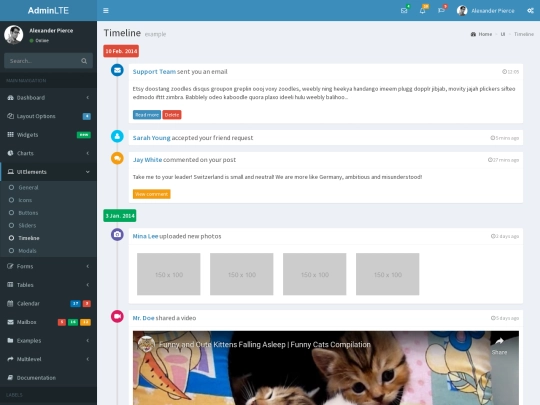Click the pink video camera timeline icon
Image resolution: width=540 pixels, height=405 pixels.
(117, 316)
